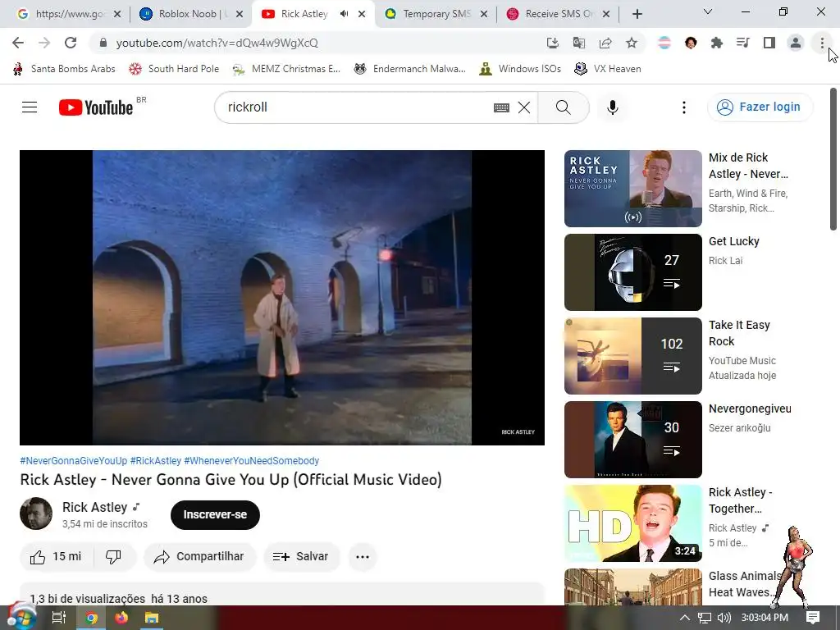
Task: Clear the rickroll search text
Action: pyautogui.click(x=524, y=107)
